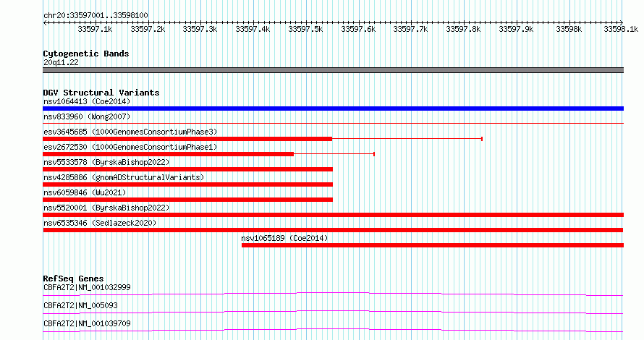Click nsv5533578 red variant bar

click(187, 169)
